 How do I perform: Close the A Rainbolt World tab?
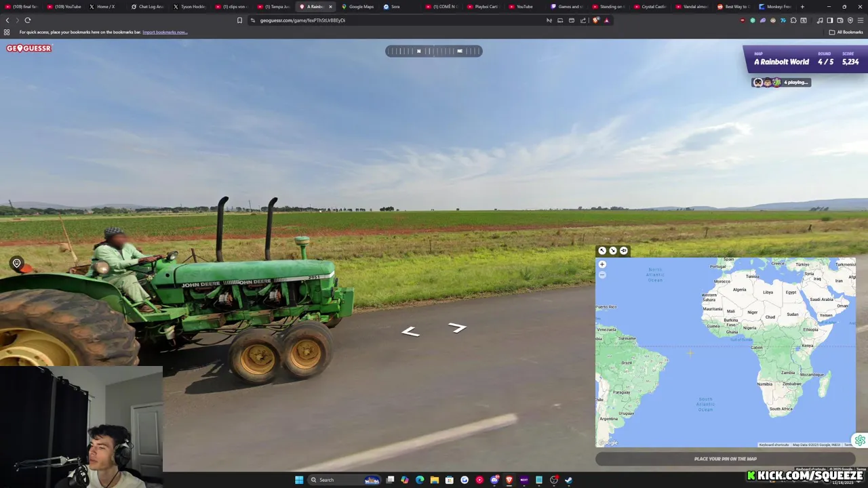331,7
